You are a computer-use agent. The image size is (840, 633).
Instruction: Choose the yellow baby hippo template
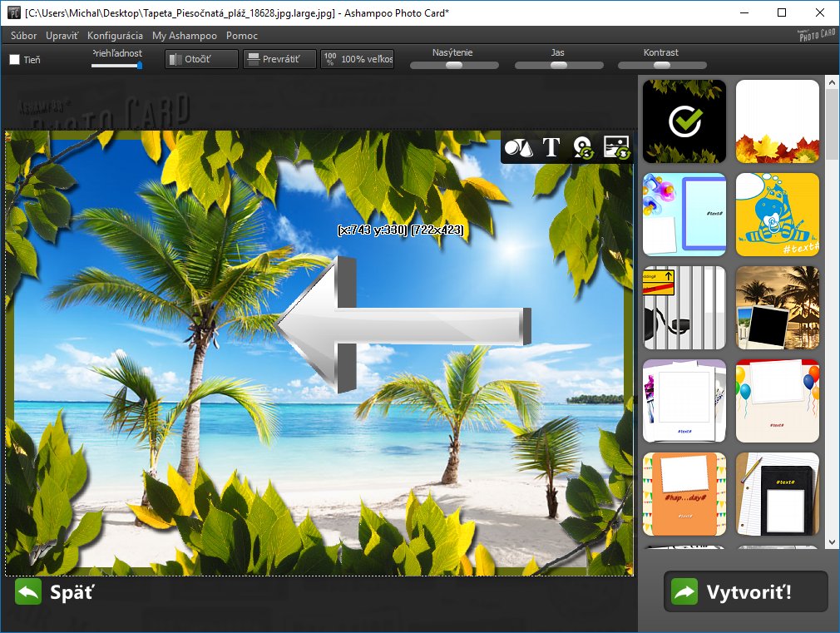778,215
